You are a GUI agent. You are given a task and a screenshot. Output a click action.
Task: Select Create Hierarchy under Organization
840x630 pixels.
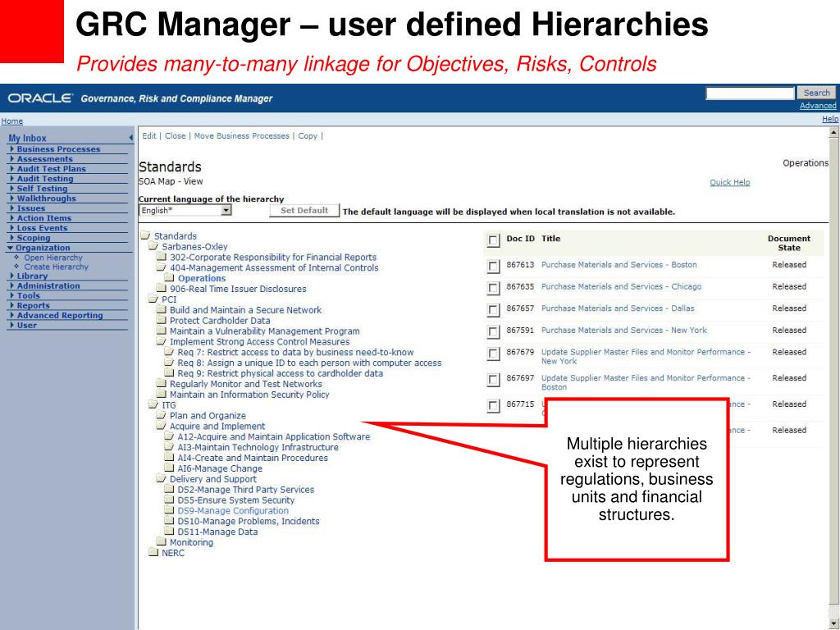[x=57, y=267]
